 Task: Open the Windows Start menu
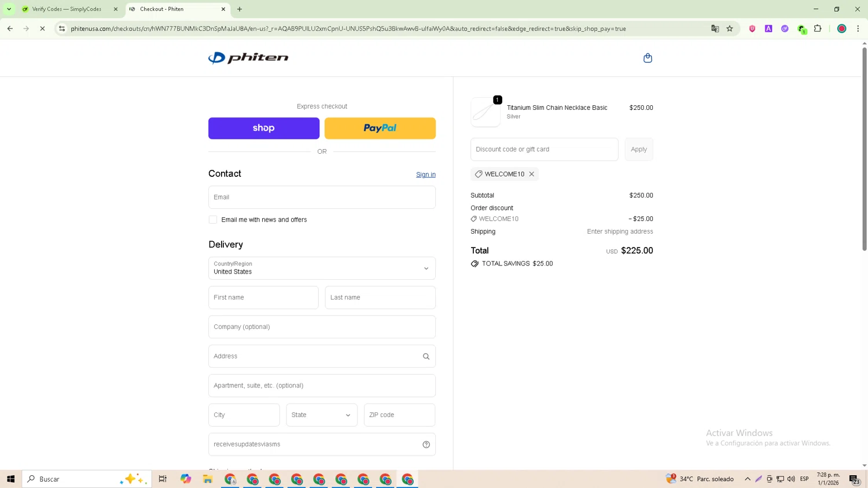click(10, 479)
